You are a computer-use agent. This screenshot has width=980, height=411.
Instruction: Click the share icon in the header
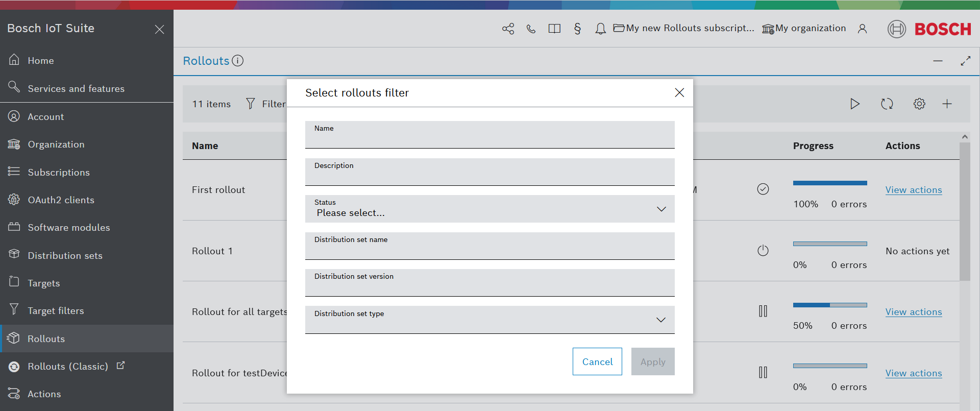tap(508, 29)
